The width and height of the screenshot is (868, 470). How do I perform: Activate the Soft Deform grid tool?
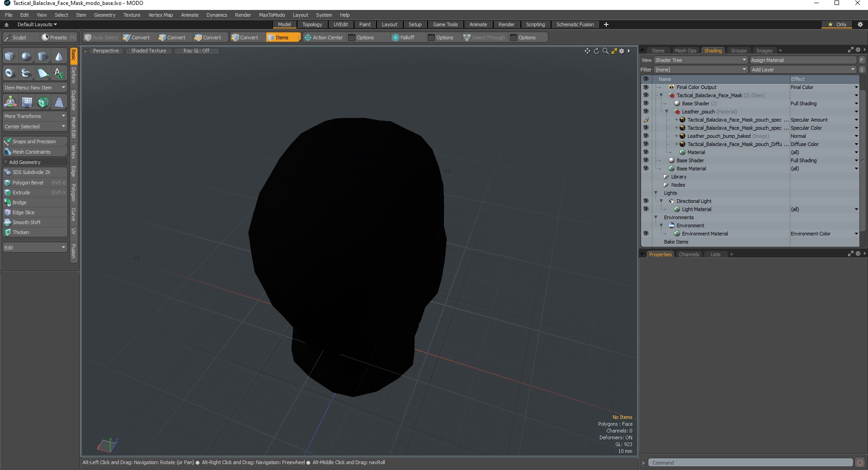click(27, 102)
